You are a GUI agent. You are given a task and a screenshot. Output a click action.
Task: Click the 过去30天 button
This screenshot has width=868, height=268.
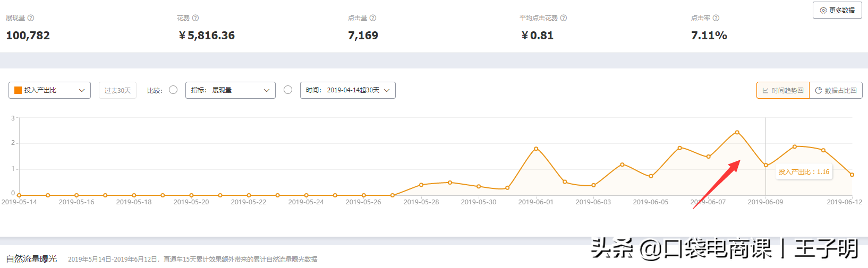(117, 90)
